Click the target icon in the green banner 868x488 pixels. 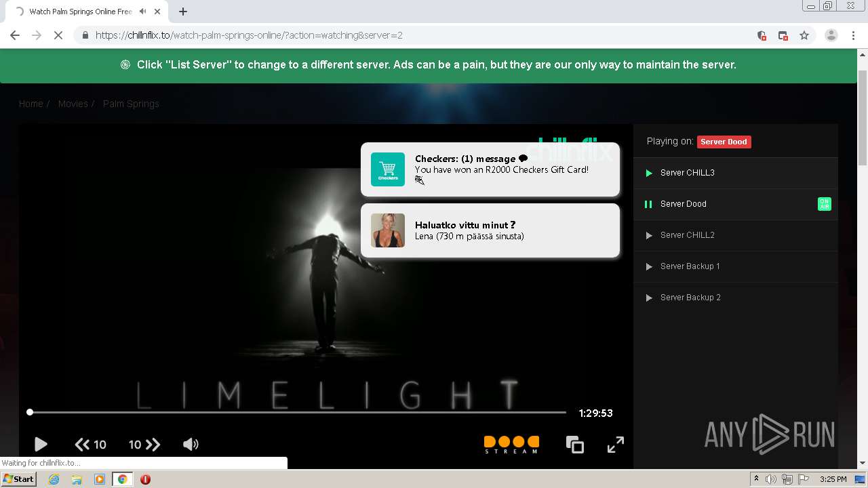(125, 65)
